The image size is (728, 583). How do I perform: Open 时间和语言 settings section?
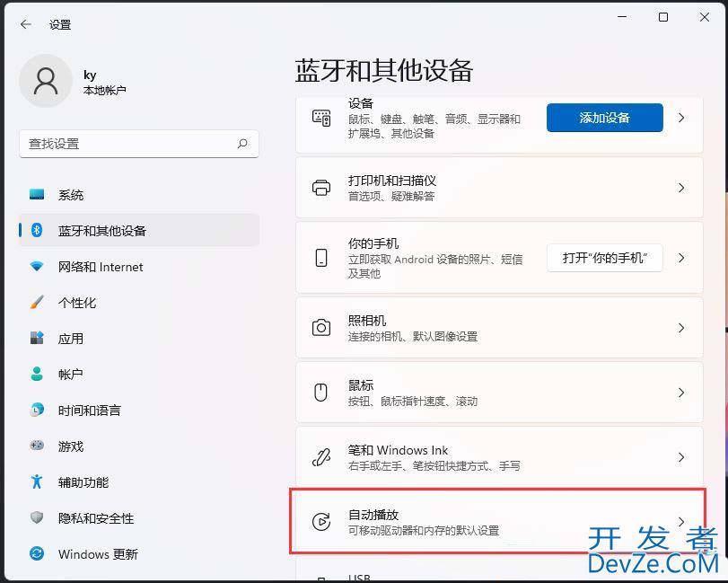coord(139,411)
